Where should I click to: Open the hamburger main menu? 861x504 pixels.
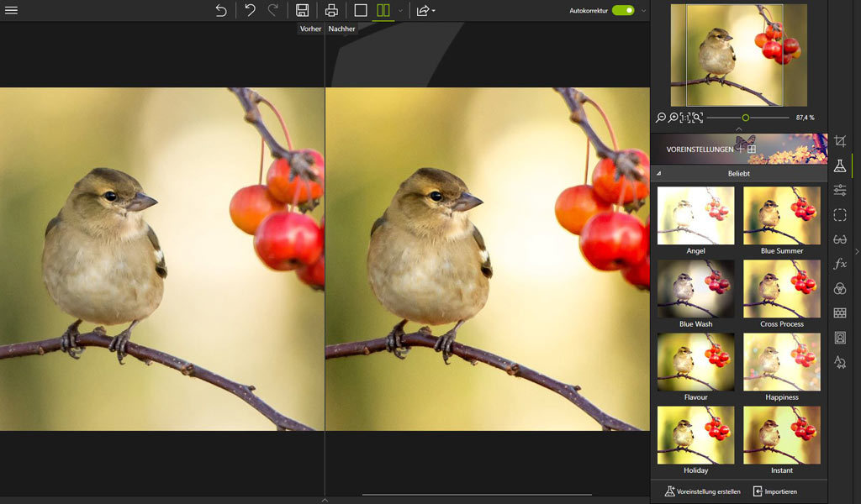pyautogui.click(x=11, y=11)
